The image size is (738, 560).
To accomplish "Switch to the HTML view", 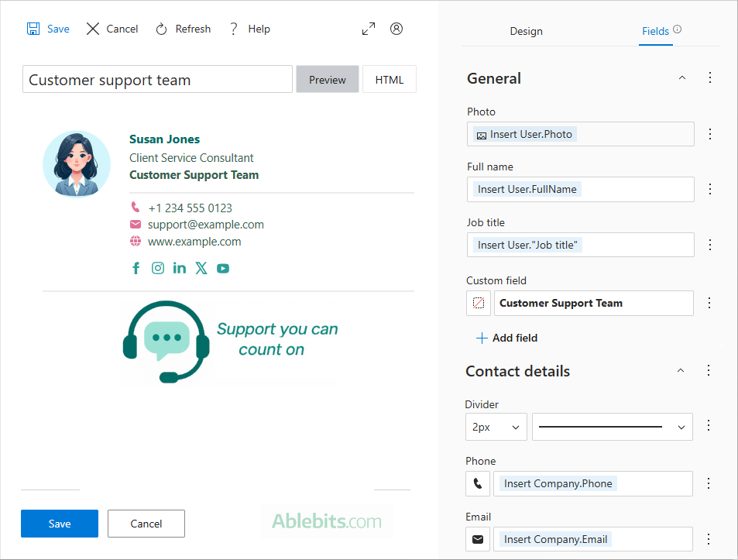I will [x=389, y=79].
